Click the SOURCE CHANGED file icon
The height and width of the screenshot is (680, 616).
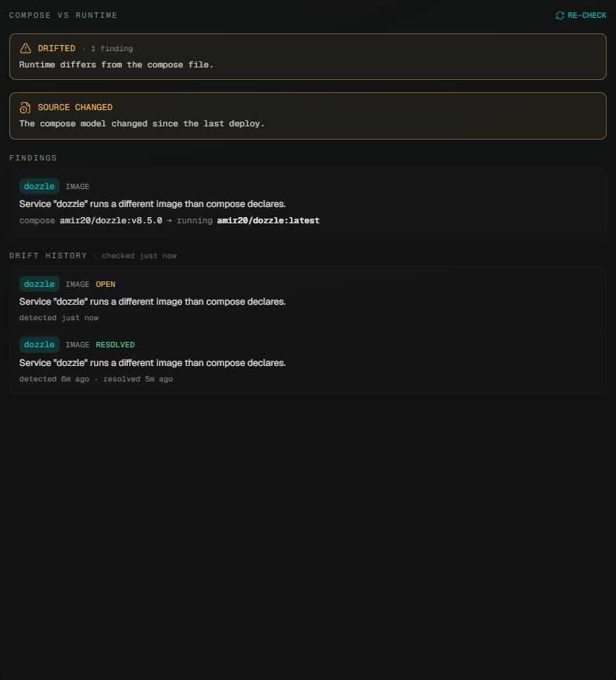pyautogui.click(x=26, y=108)
